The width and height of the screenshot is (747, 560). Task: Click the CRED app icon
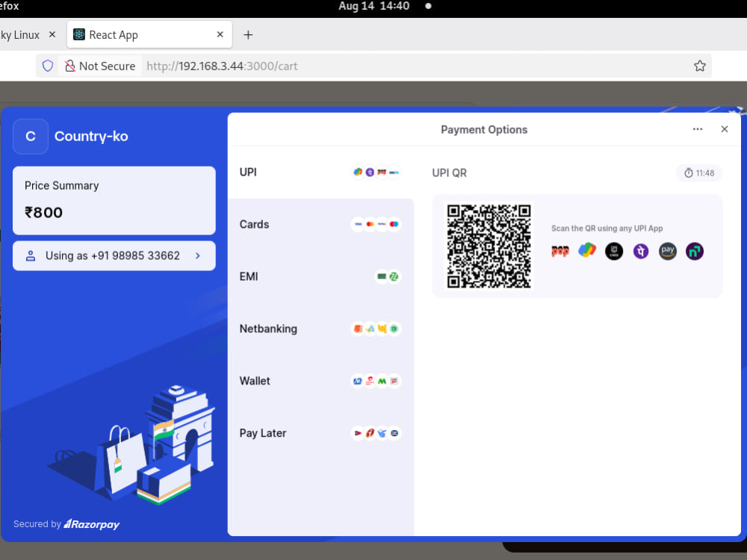tap(614, 251)
